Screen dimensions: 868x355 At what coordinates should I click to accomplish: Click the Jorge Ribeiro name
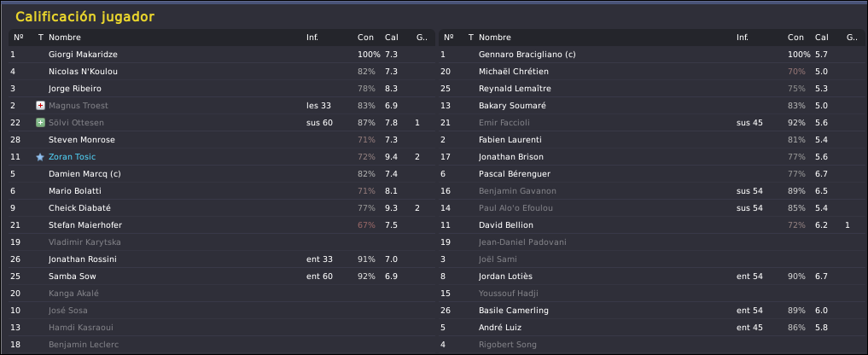(75, 88)
